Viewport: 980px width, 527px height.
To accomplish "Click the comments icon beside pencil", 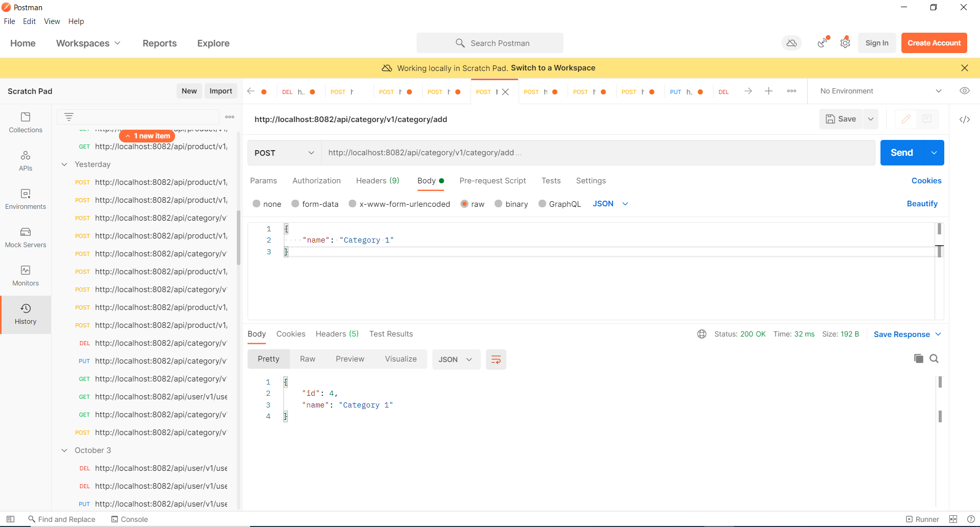I will (927, 119).
